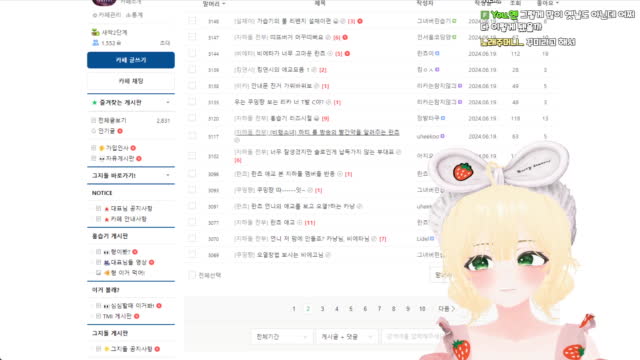
Task: Click red new badge on post 3148
Action: (x=360, y=21)
